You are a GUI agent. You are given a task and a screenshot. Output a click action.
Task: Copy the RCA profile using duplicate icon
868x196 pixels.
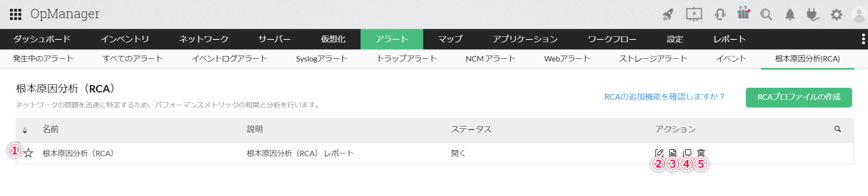click(687, 153)
